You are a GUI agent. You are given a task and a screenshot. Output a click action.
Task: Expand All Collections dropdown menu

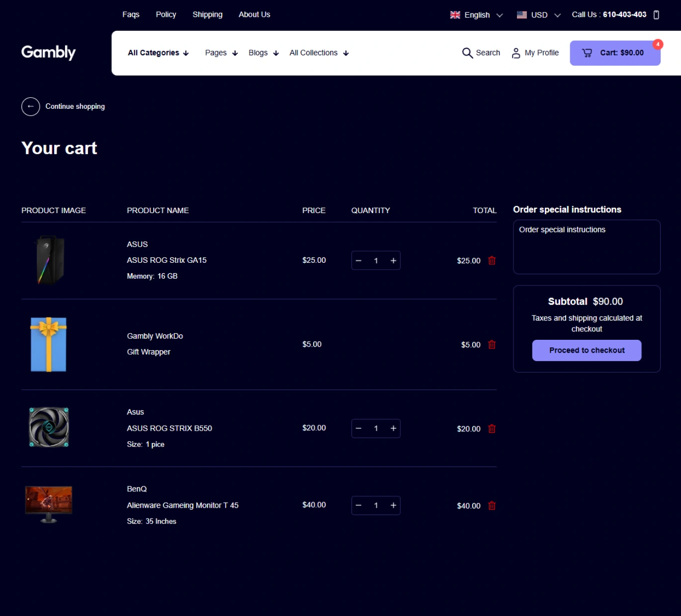point(319,53)
